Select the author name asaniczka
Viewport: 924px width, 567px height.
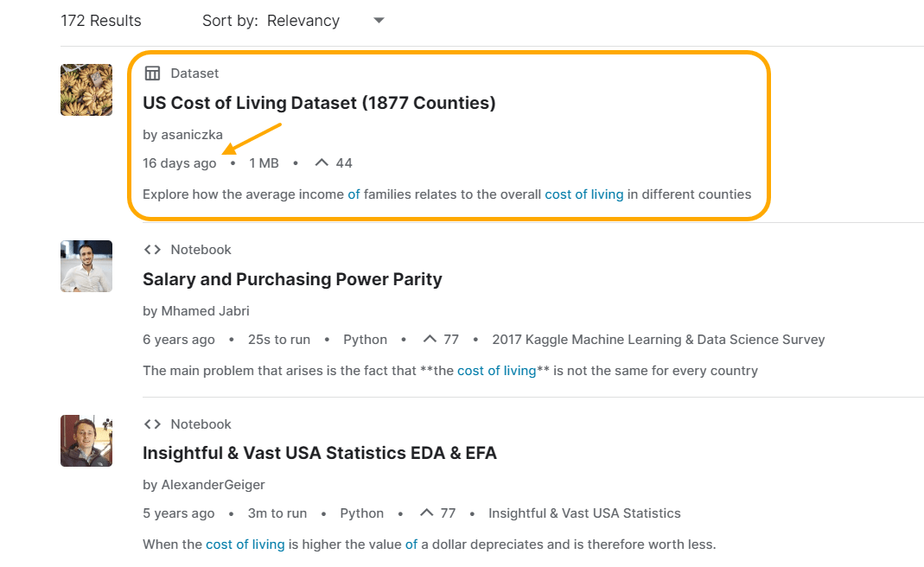point(192,134)
